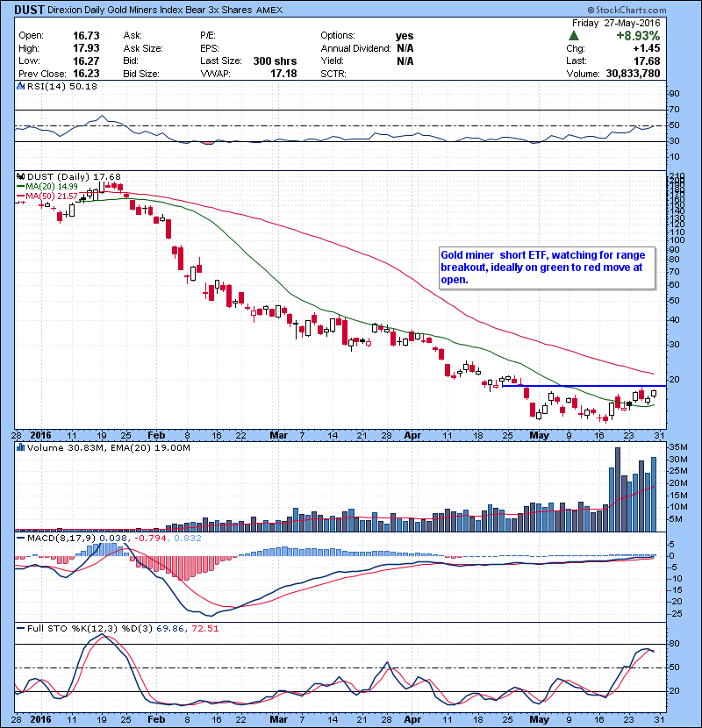Click the Mar label on price chart axis
702x728 pixels.
tap(279, 435)
